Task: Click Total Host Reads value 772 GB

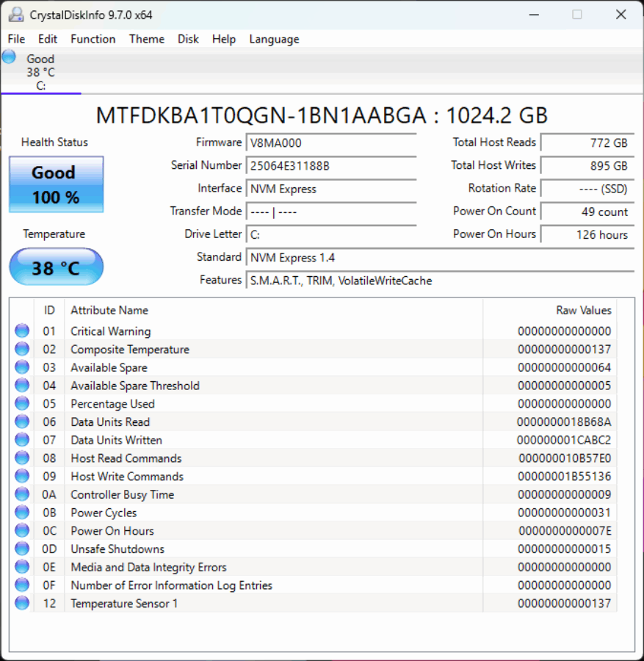Action: click(587, 143)
